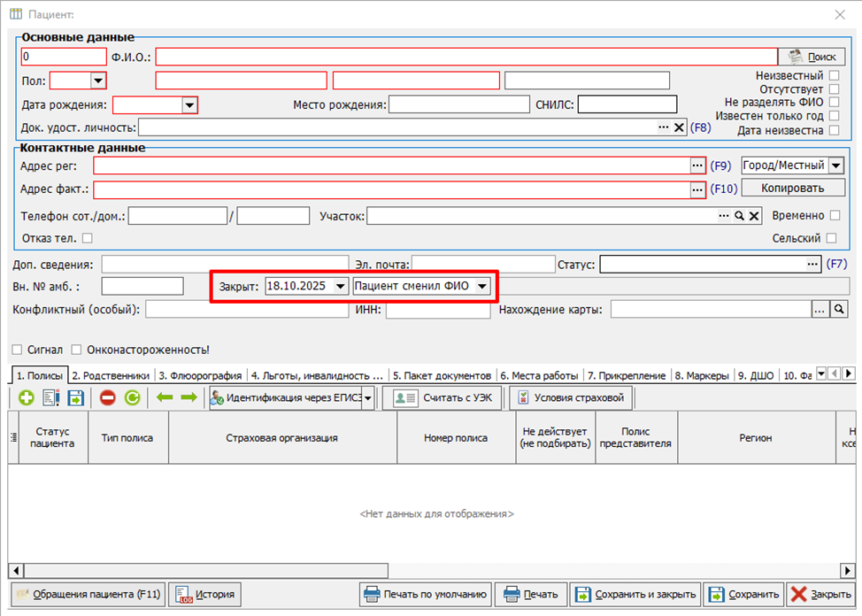Clear the Участок field with X icon
This screenshot has width=862, height=616.
pyautogui.click(x=754, y=216)
